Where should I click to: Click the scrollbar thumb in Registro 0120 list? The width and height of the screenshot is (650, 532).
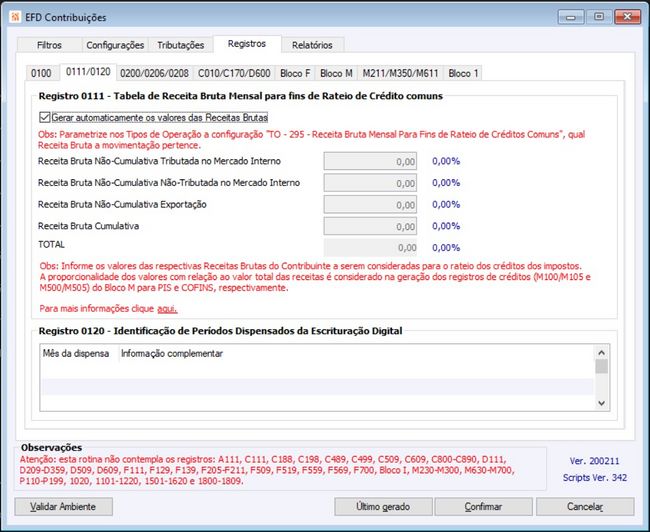pyautogui.click(x=601, y=367)
